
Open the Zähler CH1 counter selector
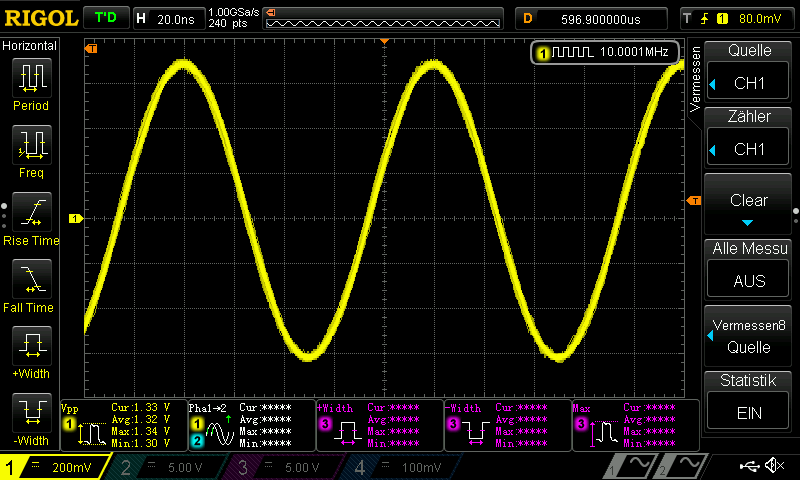pos(749,135)
